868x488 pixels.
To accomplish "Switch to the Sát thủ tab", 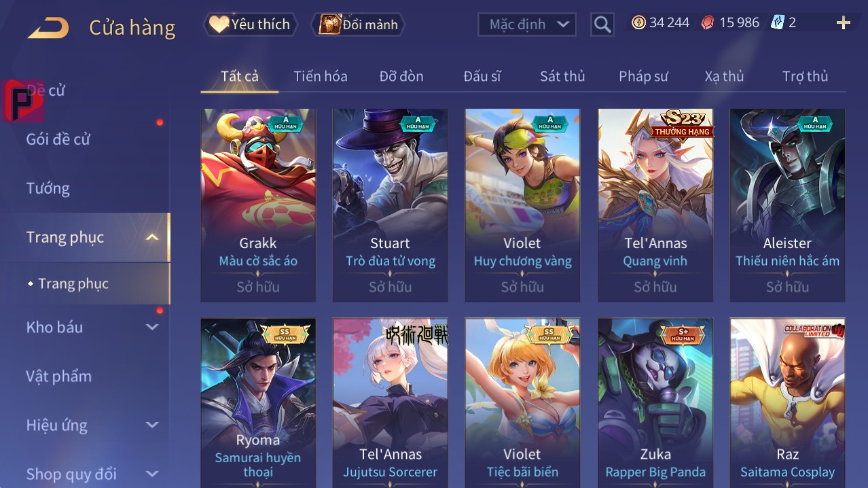I will (x=562, y=76).
